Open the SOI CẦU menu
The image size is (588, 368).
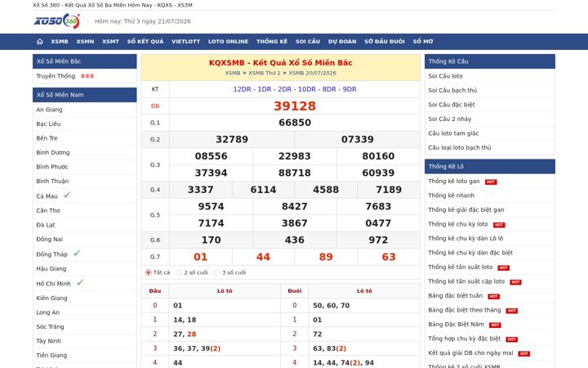[308, 42]
